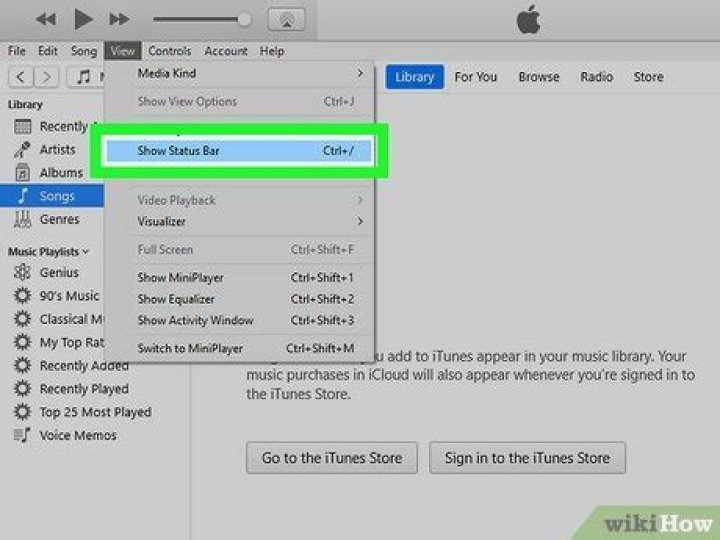Choose Show Status Bar menu entry

point(240,151)
